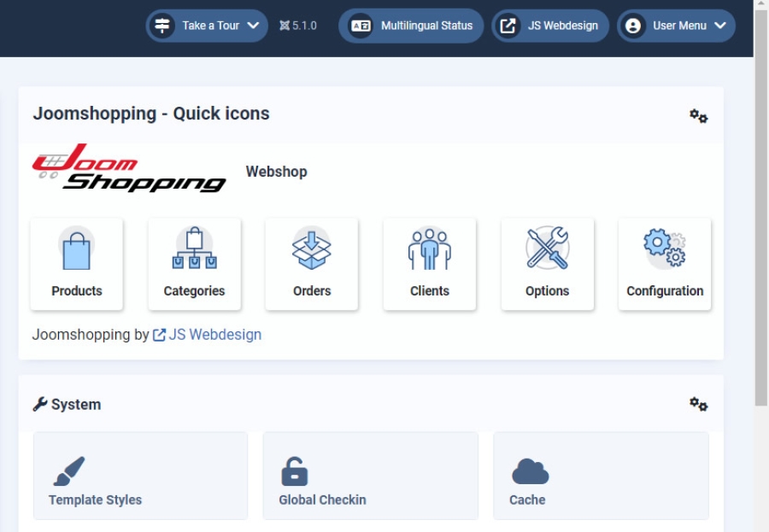
Task: Follow the JS Webdesign link below icons
Action: (x=214, y=335)
